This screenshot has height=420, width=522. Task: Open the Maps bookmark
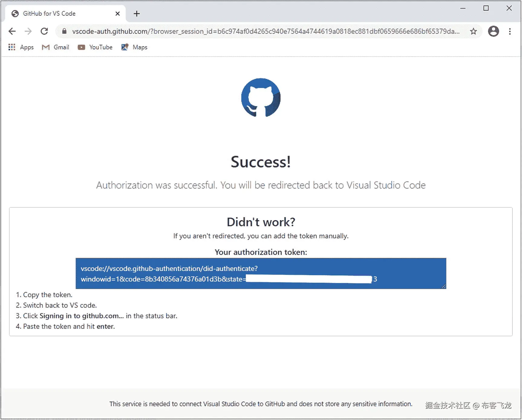[x=134, y=47]
